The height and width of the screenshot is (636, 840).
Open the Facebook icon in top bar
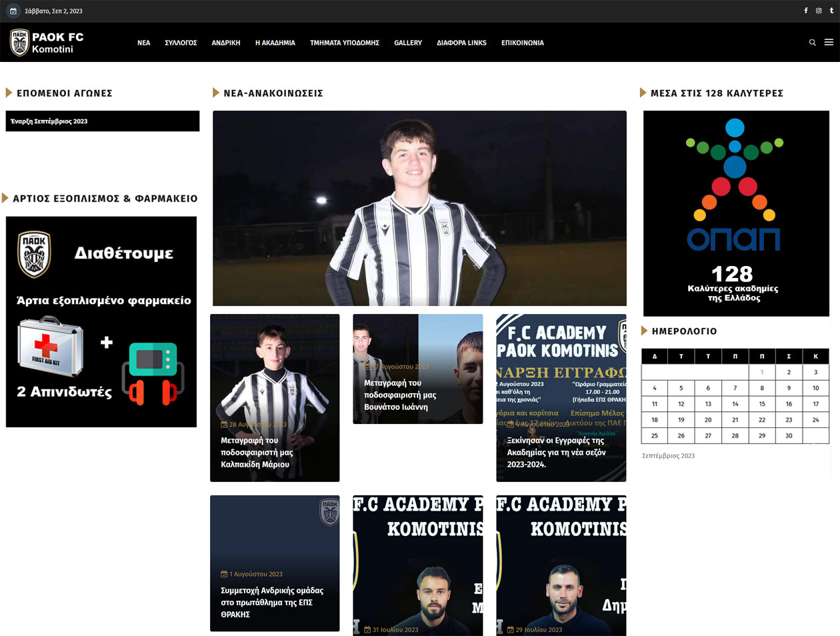point(805,11)
